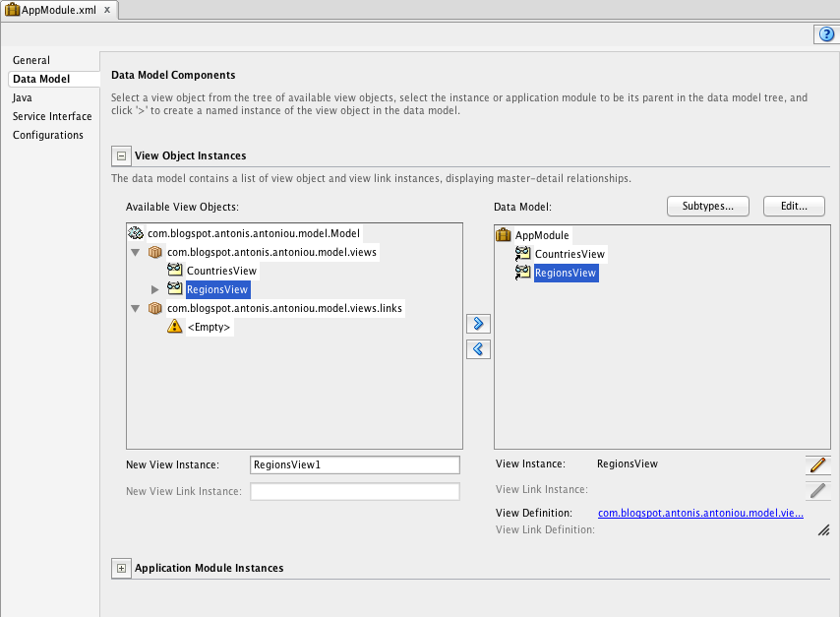Click the View Link Instance pencil icon

coord(818,490)
